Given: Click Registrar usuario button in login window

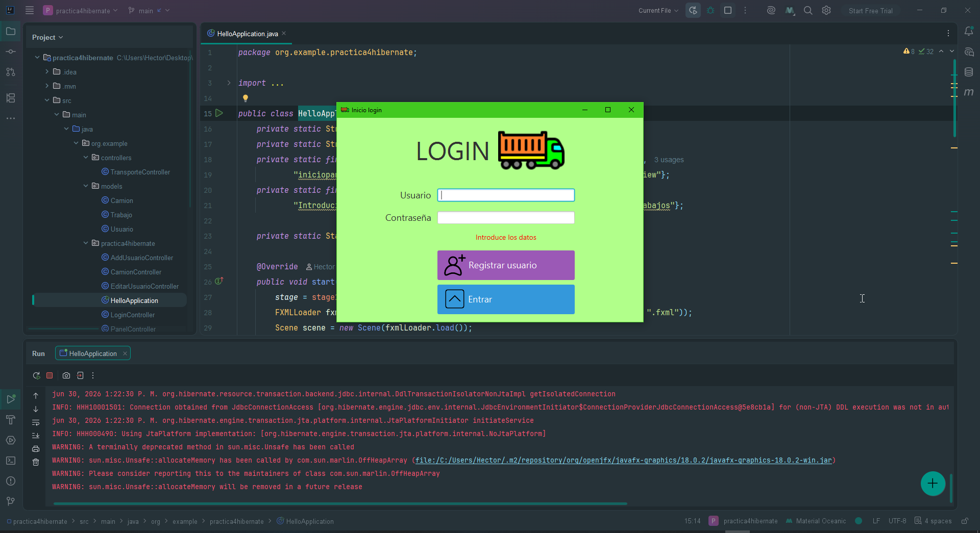Looking at the screenshot, I should click(506, 265).
